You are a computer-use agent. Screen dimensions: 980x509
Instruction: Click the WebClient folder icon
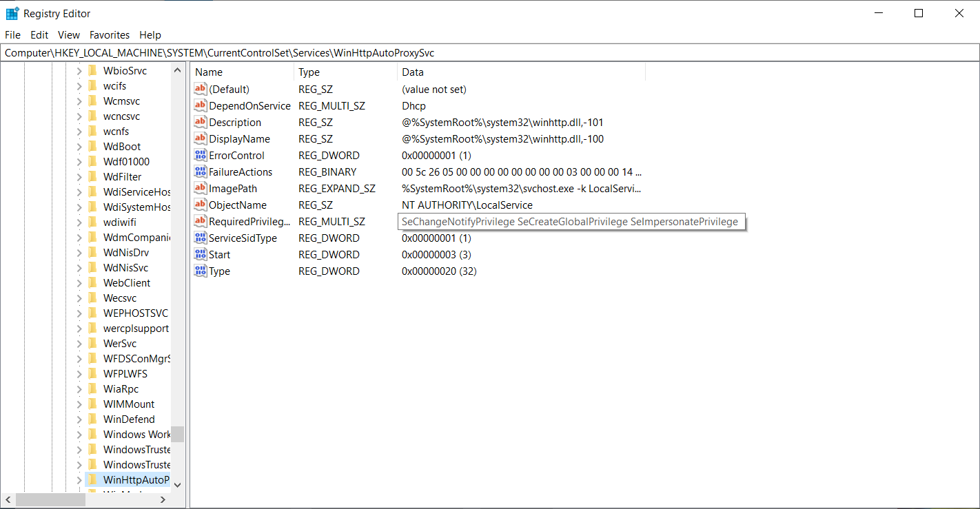(x=93, y=282)
